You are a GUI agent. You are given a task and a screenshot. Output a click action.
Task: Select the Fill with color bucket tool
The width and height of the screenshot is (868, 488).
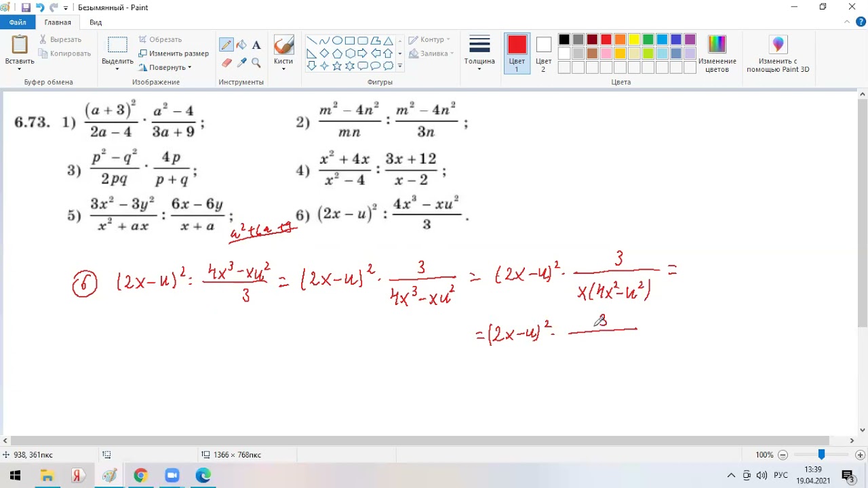tap(241, 45)
